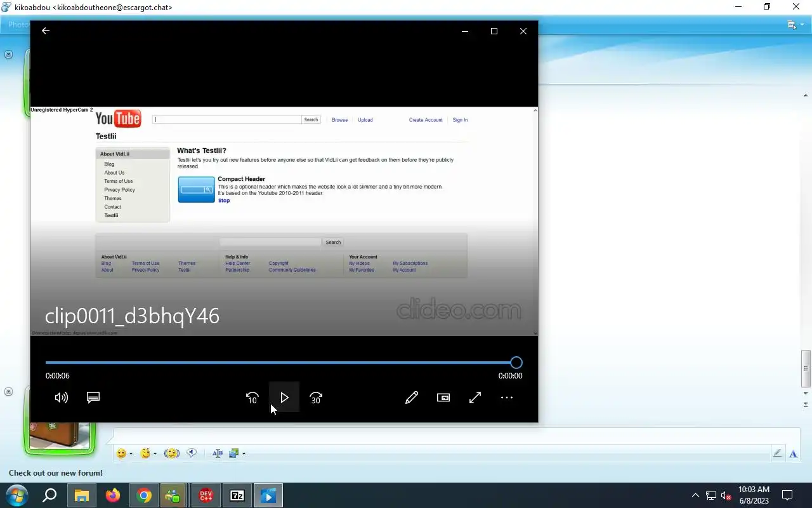Open the smiley emoticon picker in chat
812x508 pixels.
coord(121,453)
